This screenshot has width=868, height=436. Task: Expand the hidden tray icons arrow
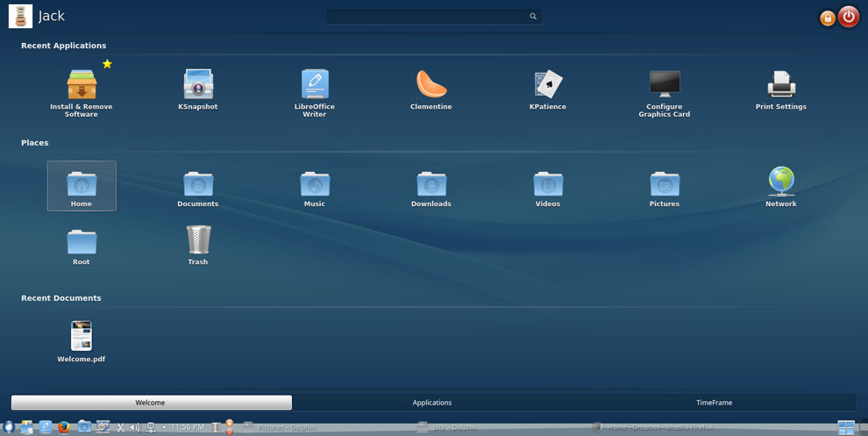point(164,427)
